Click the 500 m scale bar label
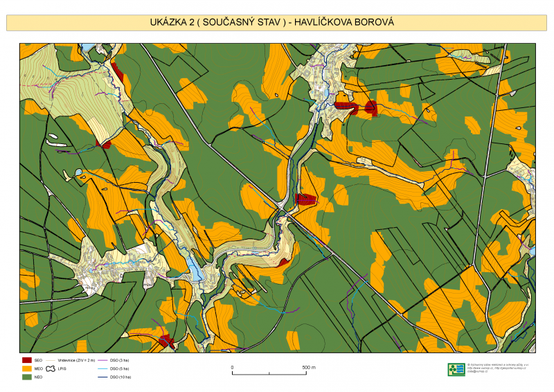 pyautogui.click(x=308, y=367)
